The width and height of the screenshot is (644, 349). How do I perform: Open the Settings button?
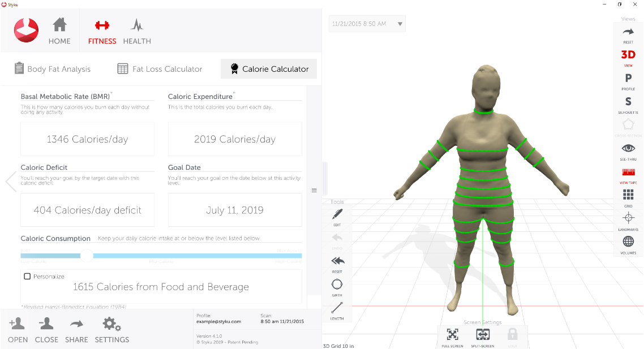click(x=111, y=330)
